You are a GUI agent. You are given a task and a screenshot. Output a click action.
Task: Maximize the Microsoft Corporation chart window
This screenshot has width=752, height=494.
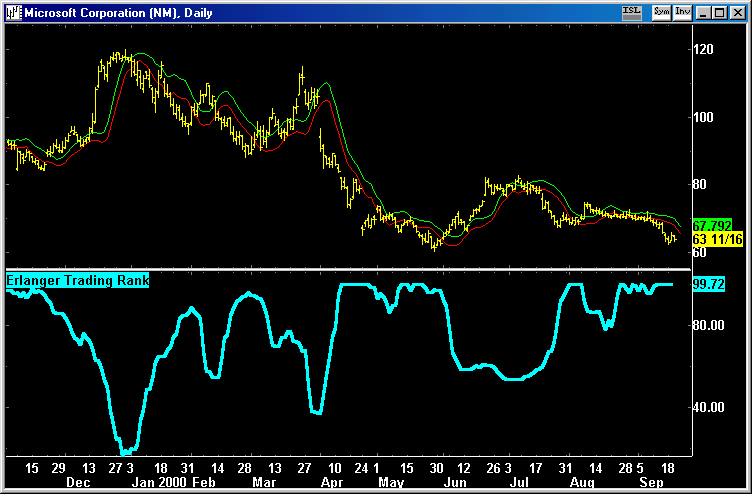click(720, 13)
